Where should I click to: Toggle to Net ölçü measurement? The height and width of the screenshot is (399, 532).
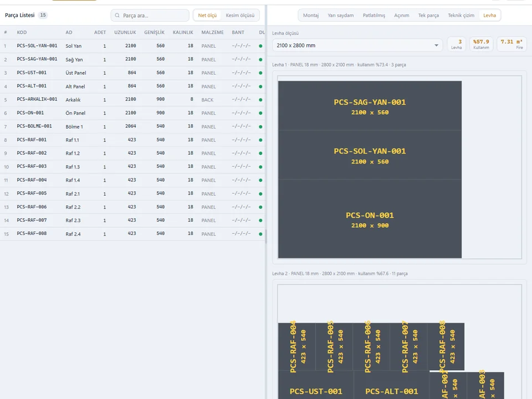(x=207, y=16)
